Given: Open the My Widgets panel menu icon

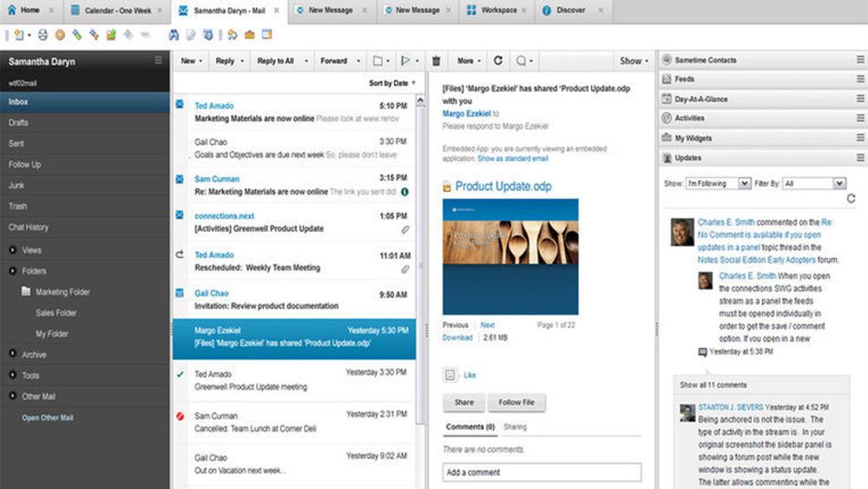Looking at the screenshot, I should pos(860,137).
